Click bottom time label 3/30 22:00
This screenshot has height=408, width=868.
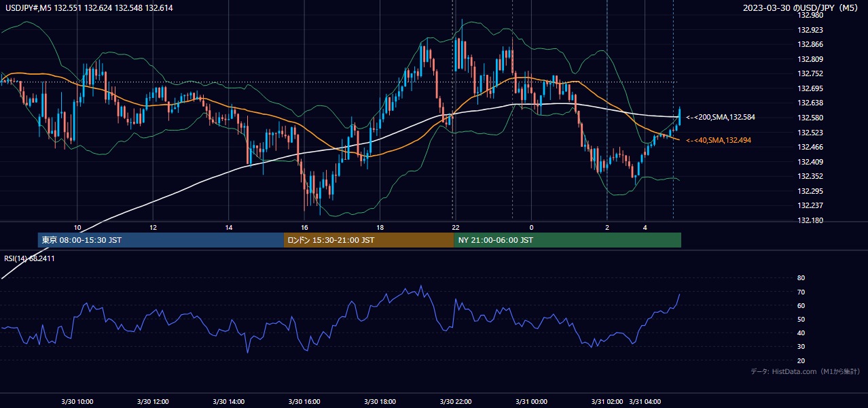tap(456, 401)
